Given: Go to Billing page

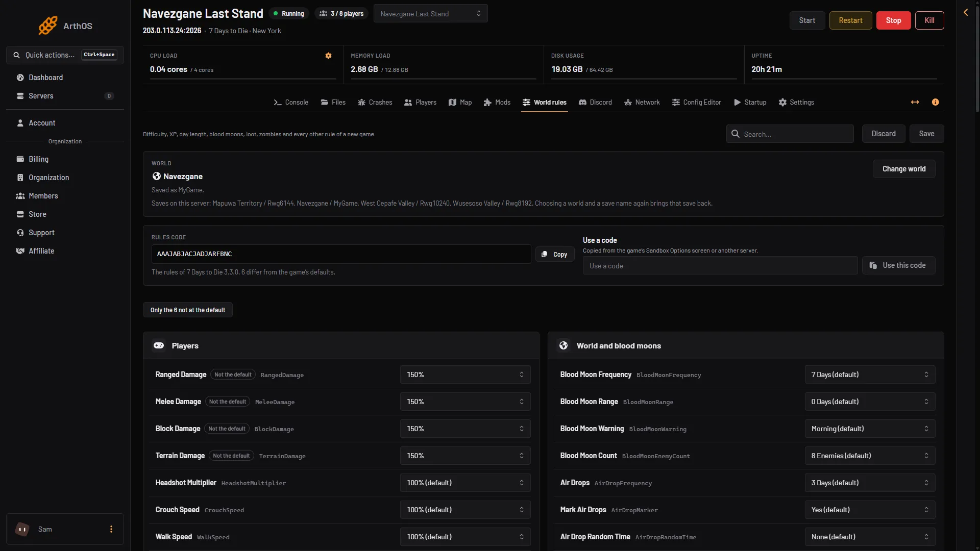Looking at the screenshot, I should pos(65,159).
